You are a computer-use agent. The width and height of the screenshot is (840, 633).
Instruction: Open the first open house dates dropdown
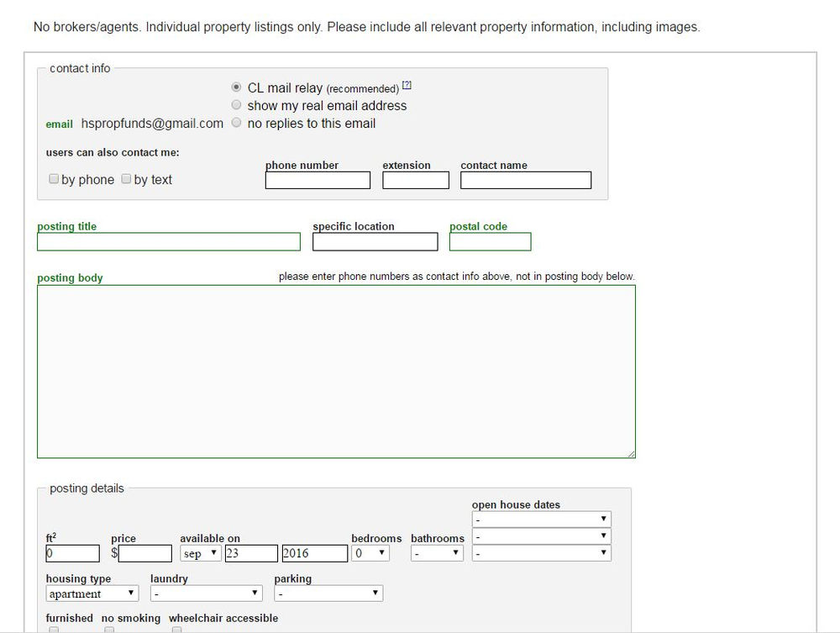click(542, 518)
